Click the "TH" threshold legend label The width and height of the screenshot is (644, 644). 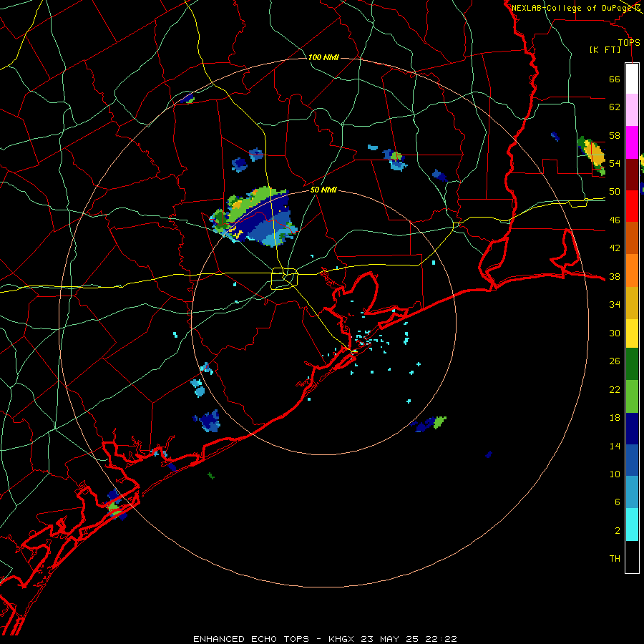pos(615,559)
